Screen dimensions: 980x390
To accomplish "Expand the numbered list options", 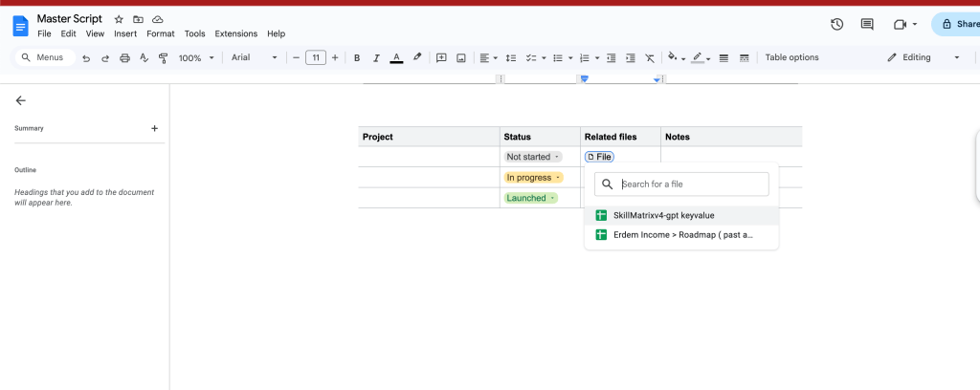I will tap(597, 58).
